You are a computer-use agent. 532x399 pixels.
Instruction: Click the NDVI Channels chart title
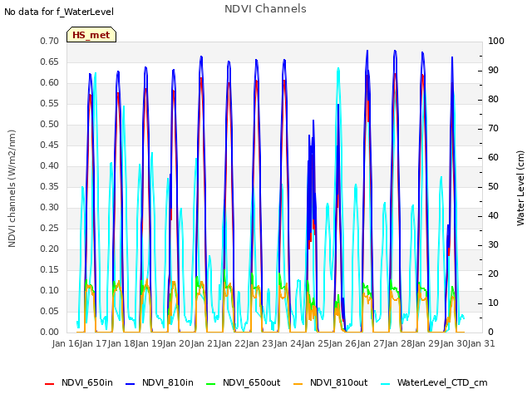[x=265, y=9]
